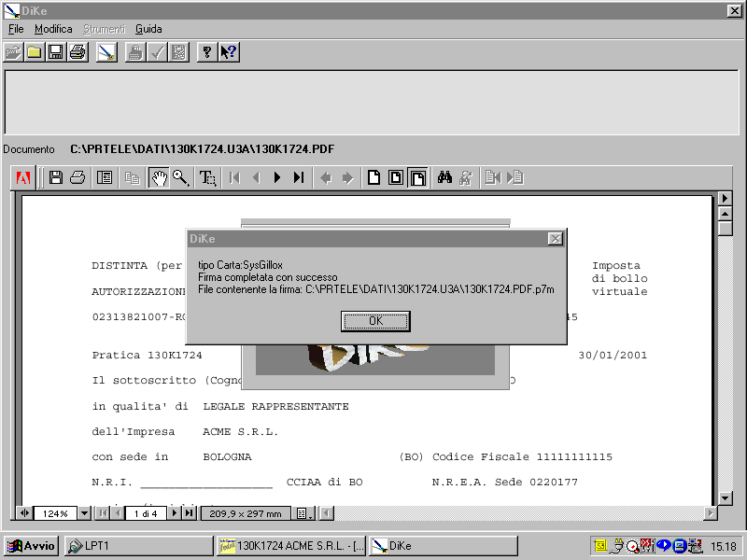Click the padlock icon in DiKe toolbar

point(135,52)
